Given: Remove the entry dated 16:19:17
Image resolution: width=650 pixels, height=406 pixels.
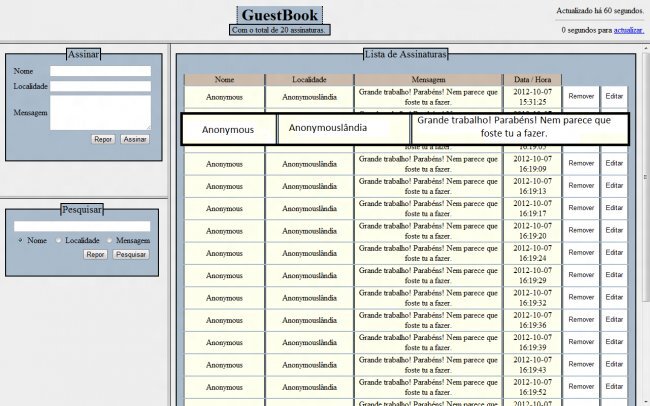Looking at the screenshot, I should tap(581, 208).
